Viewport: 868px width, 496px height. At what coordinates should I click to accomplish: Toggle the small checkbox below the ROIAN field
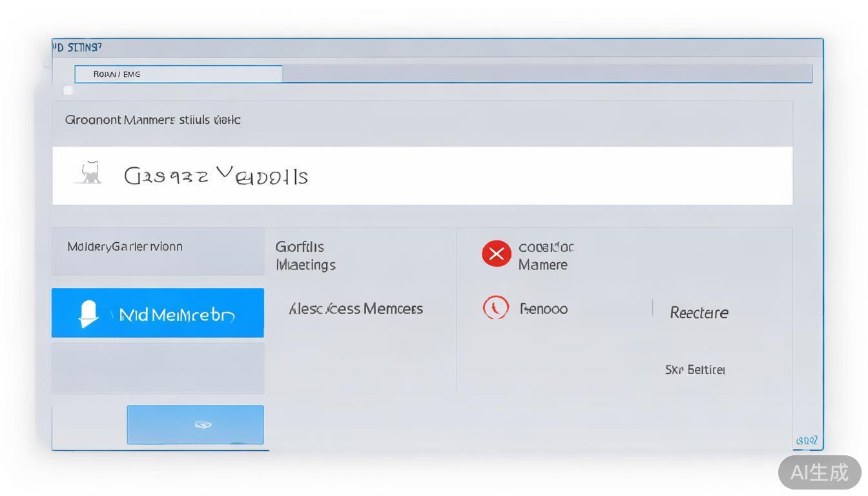(68, 91)
